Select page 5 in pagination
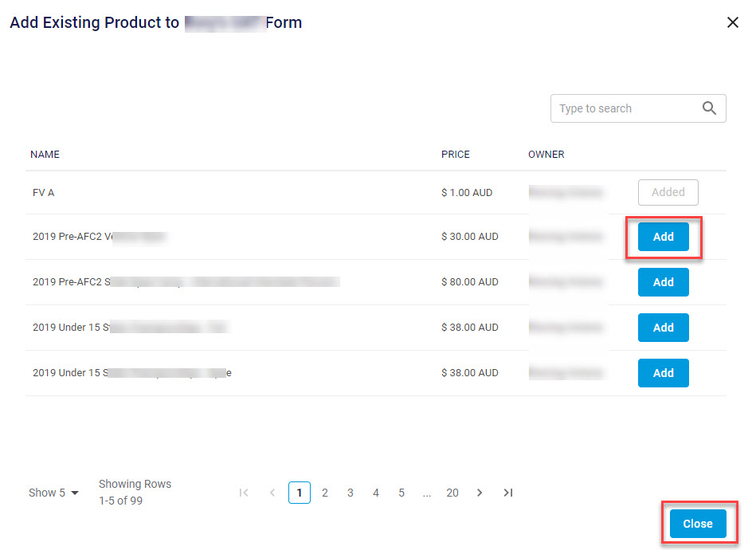The image size is (756, 550). click(402, 493)
